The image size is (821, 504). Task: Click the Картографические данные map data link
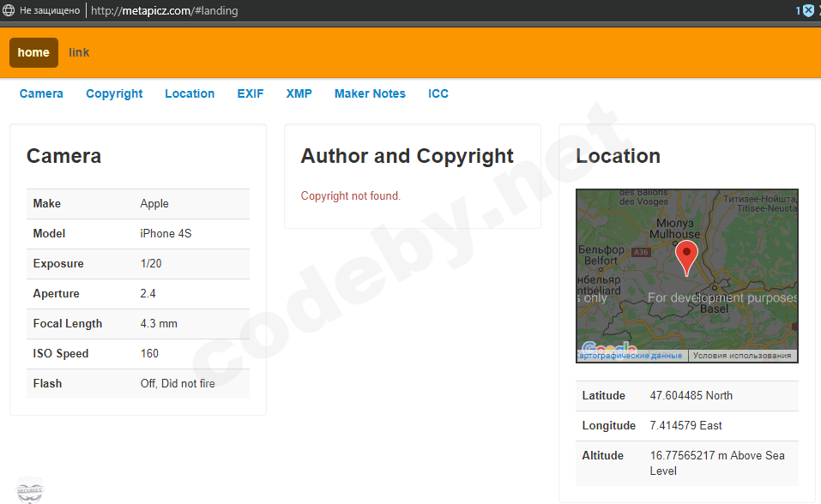coord(631,356)
